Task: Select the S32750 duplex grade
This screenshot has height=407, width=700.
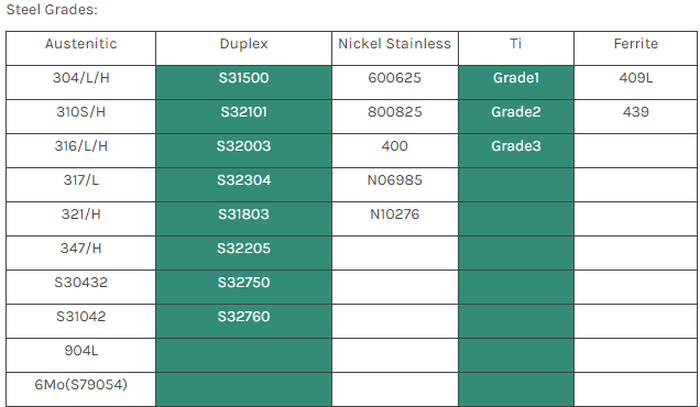Action: (x=244, y=282)
